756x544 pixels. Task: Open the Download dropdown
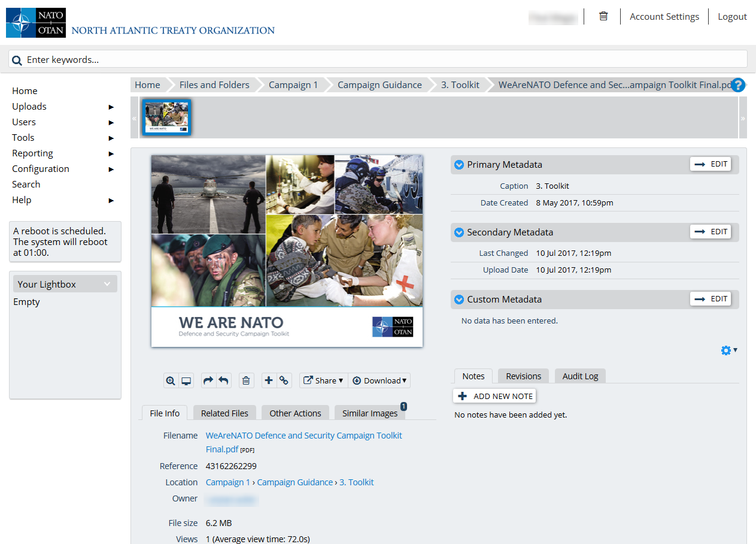379,380
